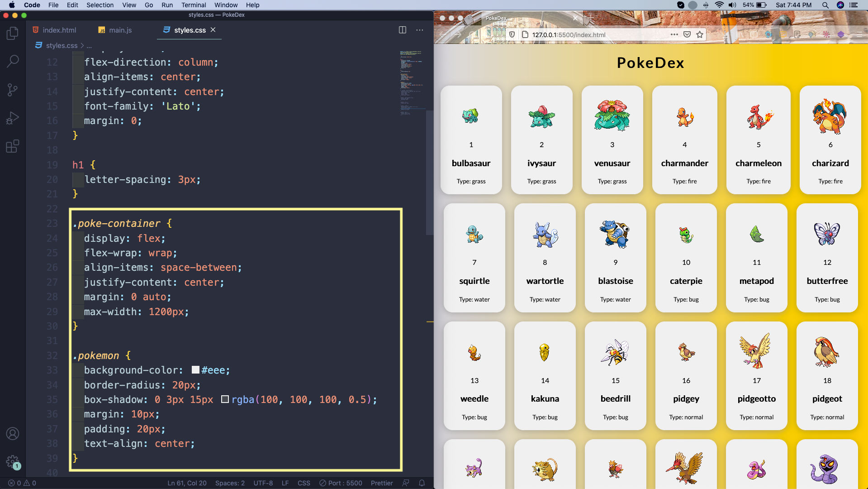The height and width of the screenshot is (489, 868).
Task: Open the errors and warnings problems indicator
Action: pyautogui.click(x=22, y=483)
